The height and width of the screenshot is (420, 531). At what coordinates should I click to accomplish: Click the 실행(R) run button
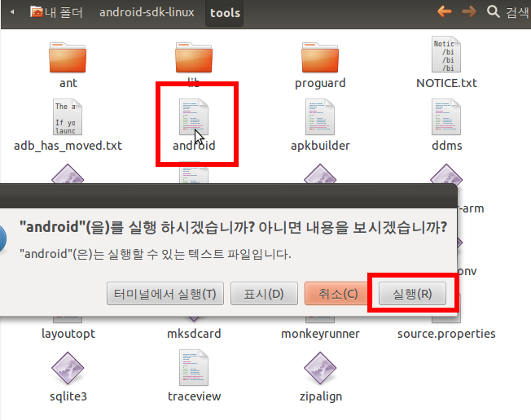pyautogui.click(x=412, y=294)
